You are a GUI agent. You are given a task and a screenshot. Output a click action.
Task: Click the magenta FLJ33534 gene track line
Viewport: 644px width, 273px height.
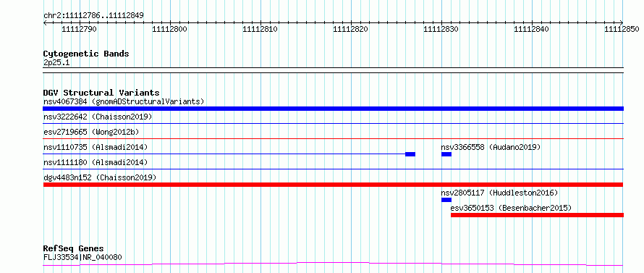pos(333,264)
